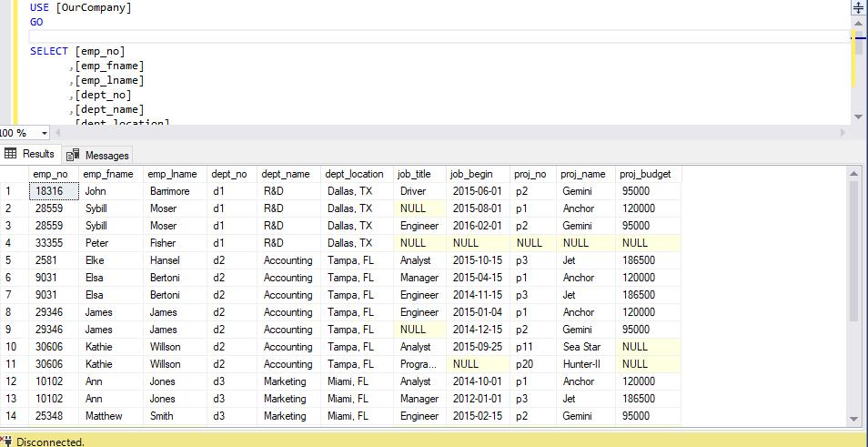Click the Hunter-II project name cell
The height and width of the screenshot is (447, 868).
586,364
